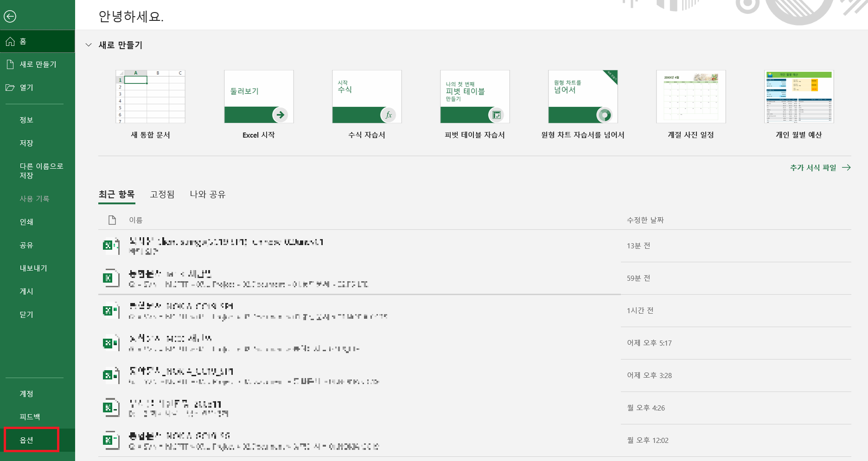Click Excel icon of file modified 어제 오후 5:17

point(111,343)
